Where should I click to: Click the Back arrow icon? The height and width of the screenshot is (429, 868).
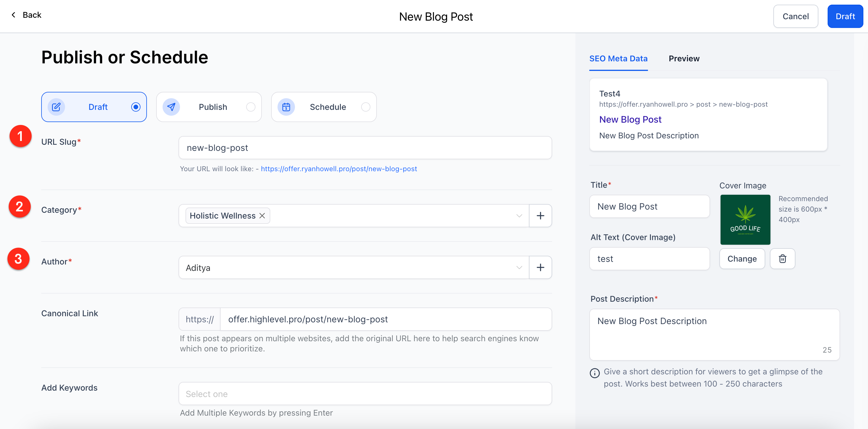[x=13, y=15]
